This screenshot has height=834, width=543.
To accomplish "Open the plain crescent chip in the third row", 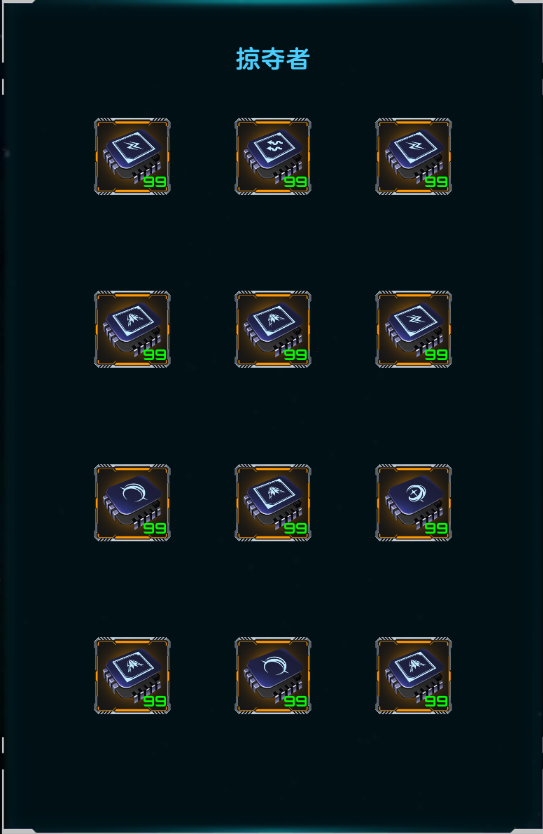I will click(x=132, y=503).
